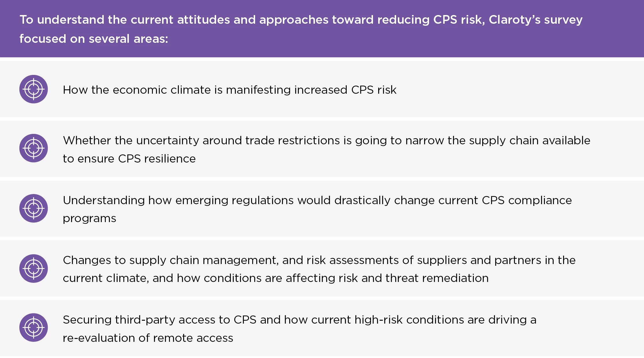Screen dimensions: 644x358
Task: Click the target icon beside emerging regulations item
Action: [x=34, y=208]
